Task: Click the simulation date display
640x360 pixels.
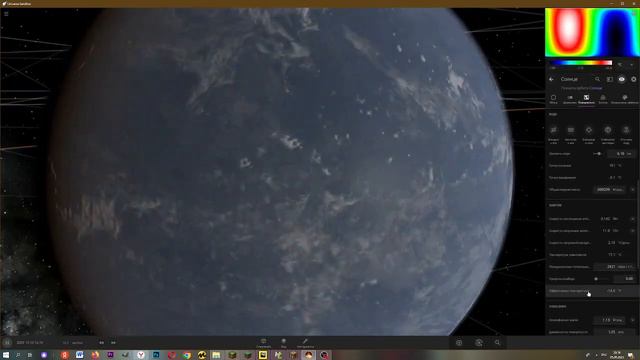Action: tap(30, 343)
